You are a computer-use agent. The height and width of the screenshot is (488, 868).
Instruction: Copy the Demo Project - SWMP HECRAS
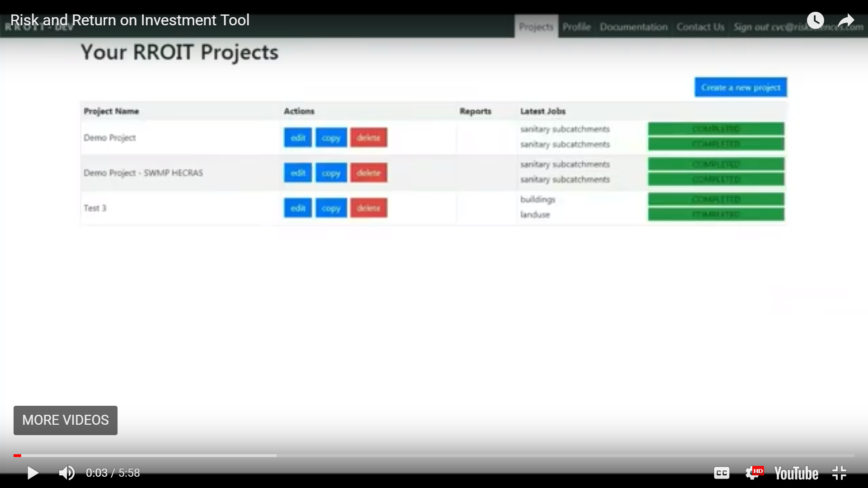point(331,173)
